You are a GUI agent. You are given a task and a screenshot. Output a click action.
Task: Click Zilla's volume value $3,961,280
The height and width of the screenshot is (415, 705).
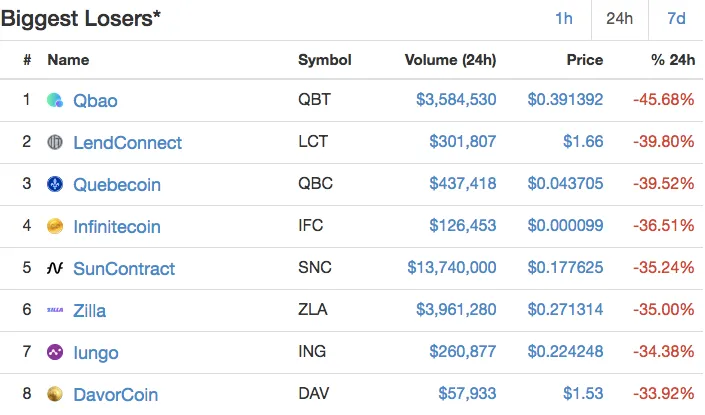click(x=456, y=309)
